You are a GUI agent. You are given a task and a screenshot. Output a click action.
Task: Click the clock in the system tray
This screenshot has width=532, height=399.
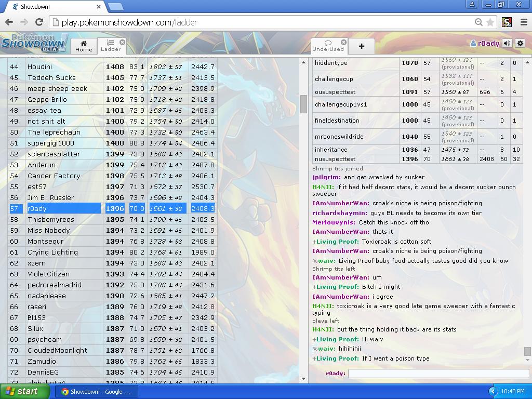pos(514,392)
